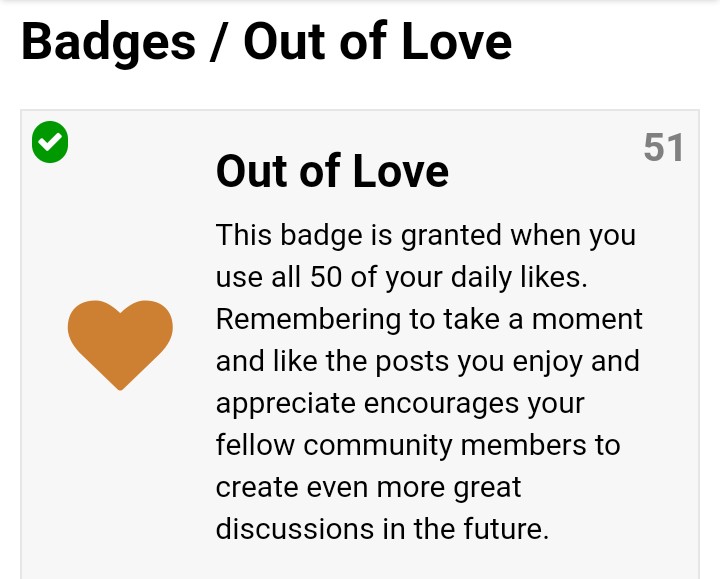Click the number 50 in the description
The height and width of the screenshot is (579, 720).
click(326, 277)
